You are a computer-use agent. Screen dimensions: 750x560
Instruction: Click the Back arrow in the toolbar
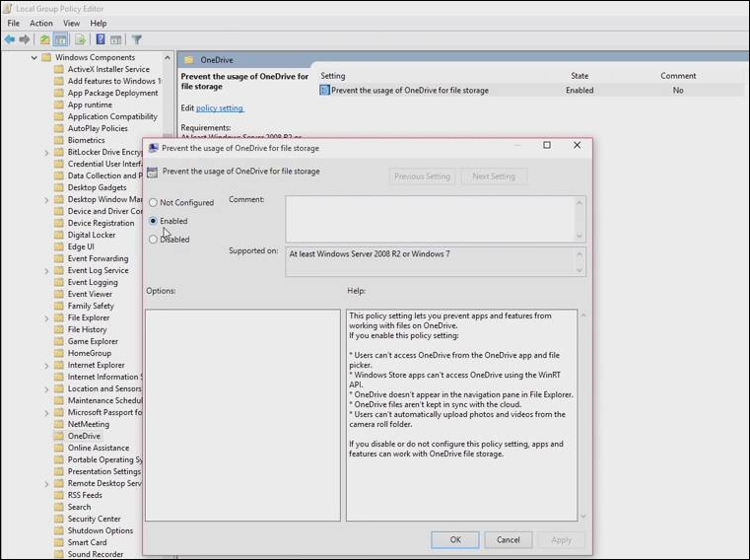point(9,39)
